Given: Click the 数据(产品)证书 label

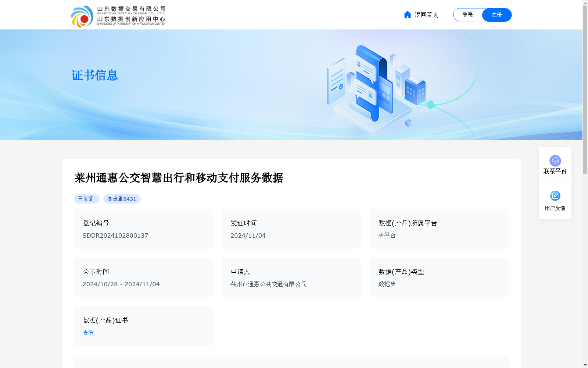Looking at the screenshot, I should click(x=105, y=320).
